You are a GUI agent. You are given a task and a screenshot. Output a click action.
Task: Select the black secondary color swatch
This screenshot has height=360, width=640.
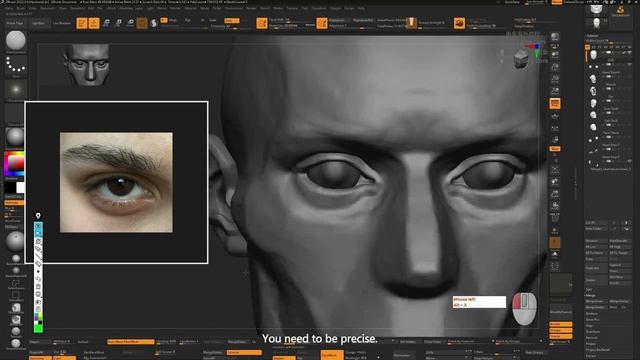coord(10,187)
